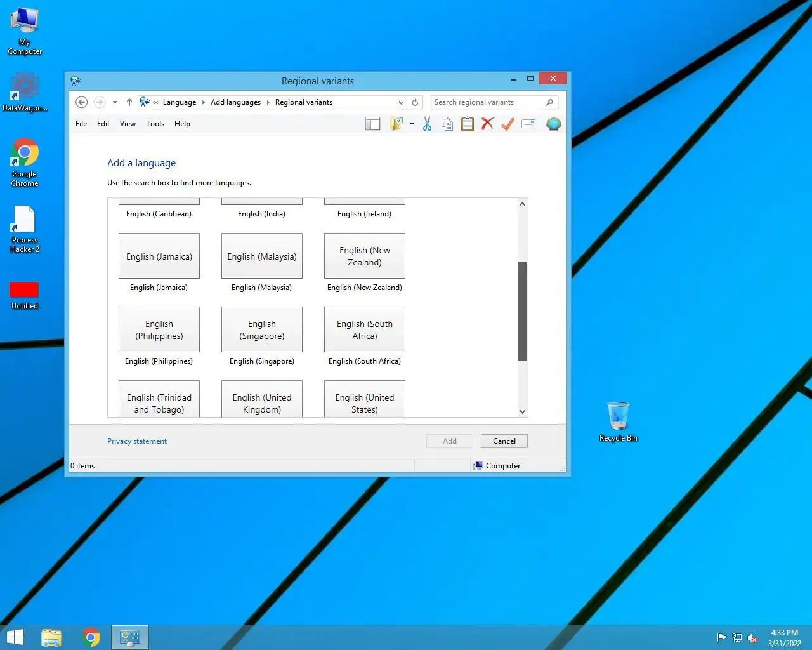
Task: Click the Paste clipboard icon
Action: (468, 124)
